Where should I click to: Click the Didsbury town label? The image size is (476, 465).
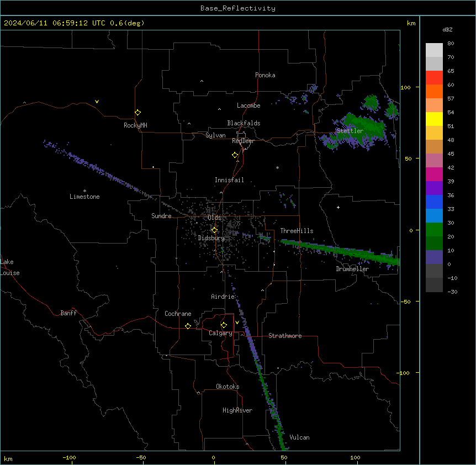click(x=211, y=238)
